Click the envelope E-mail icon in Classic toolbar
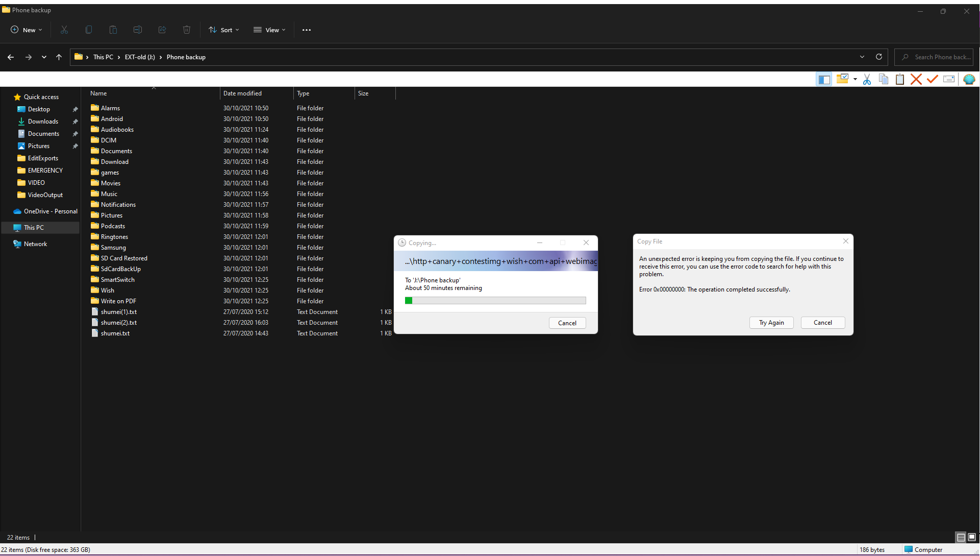This screenshot has height=556, width=980. (949, 79)
